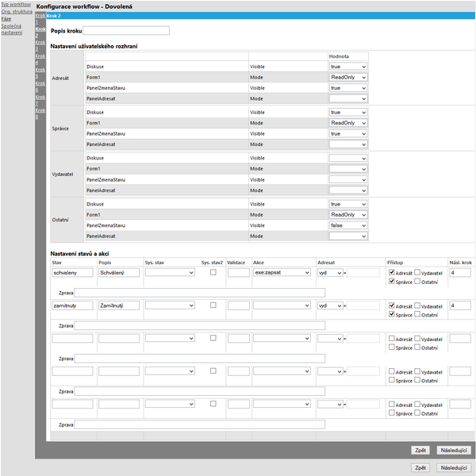Open the Org. struktura link
Image resolution: width=476 pixels, height=476 pixels.
17,12
